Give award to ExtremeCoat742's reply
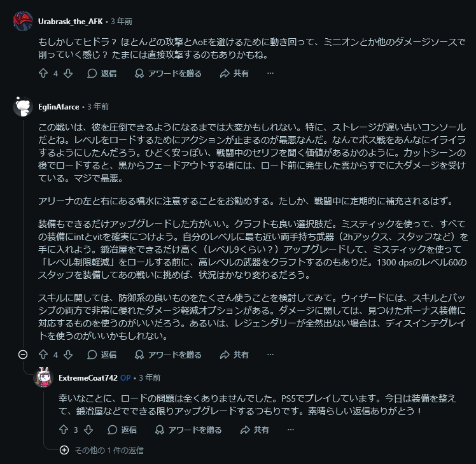Image resolution: width=476 pixels, height=464 pixels. click(188, 430)
